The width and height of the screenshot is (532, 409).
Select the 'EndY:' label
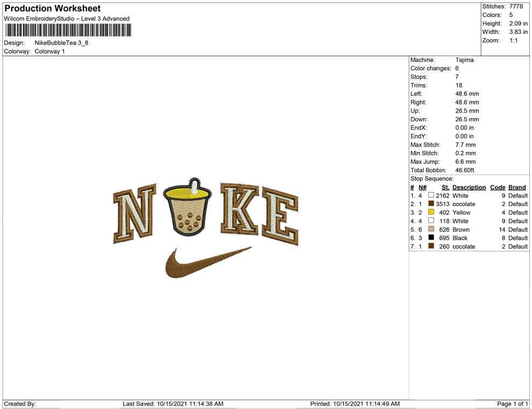(419, 136)
